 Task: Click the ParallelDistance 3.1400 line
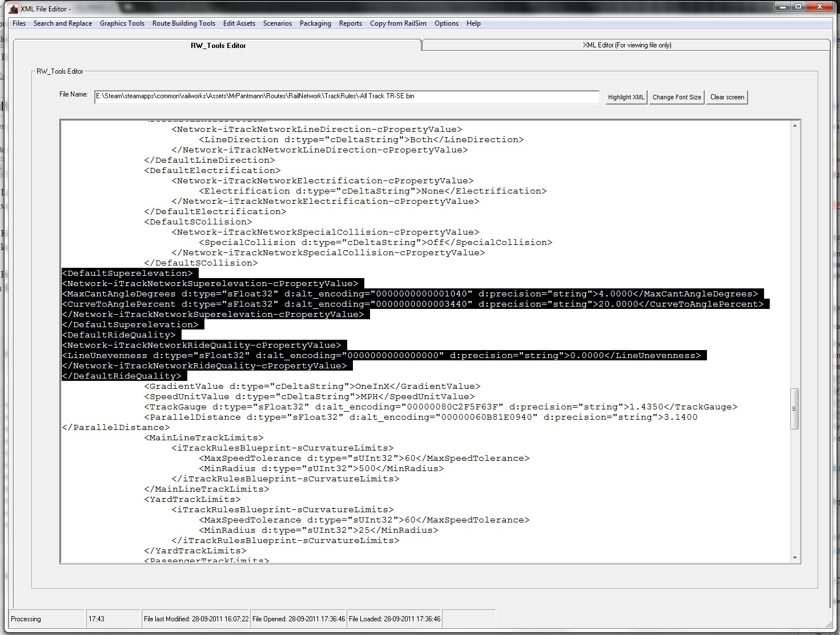click(x=420, y=417)
